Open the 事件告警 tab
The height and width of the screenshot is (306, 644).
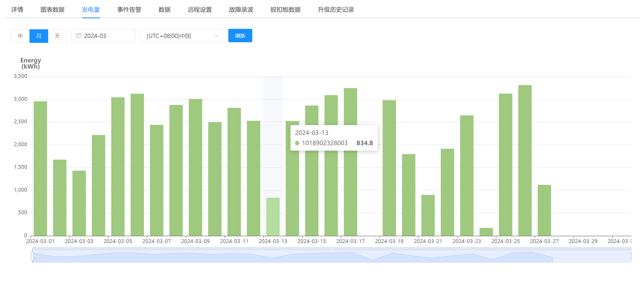(129, 10)
